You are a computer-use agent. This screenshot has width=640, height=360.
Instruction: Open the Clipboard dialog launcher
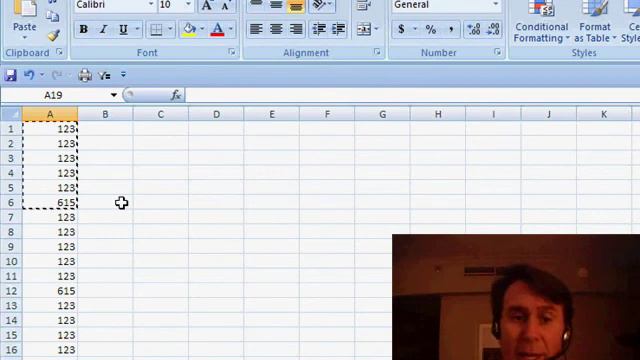pyautogui.click(x=60, y=52)
